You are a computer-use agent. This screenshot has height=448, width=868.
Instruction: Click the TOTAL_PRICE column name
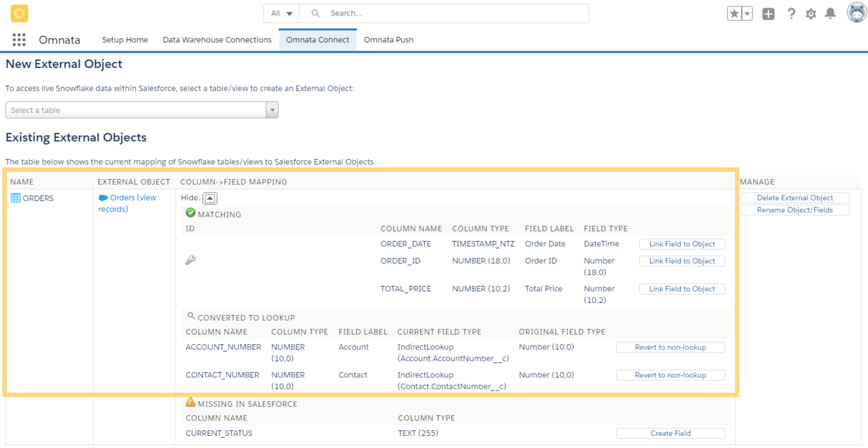coord(406,289)
